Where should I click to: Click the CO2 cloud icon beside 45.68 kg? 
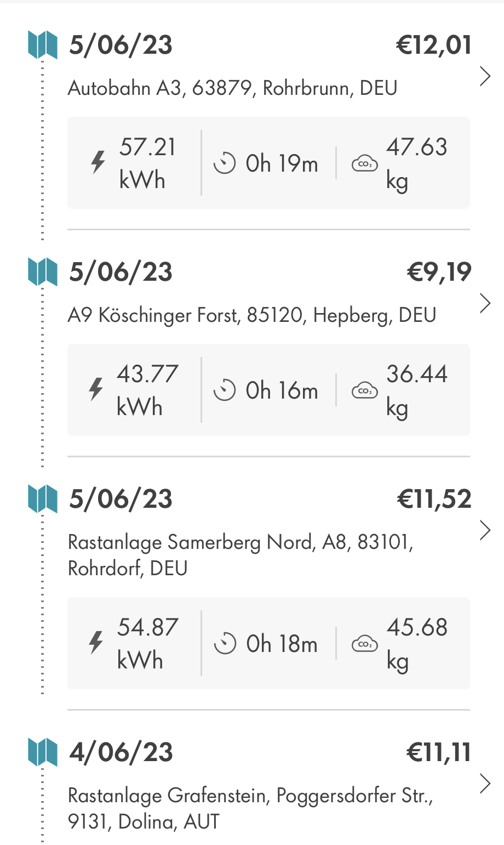[x=364, y=644]
